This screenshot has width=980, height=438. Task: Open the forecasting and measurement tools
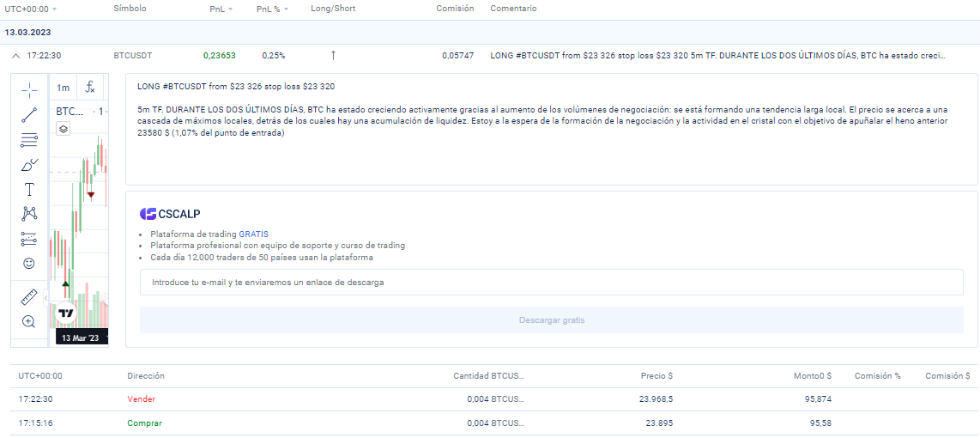(29, 239)
